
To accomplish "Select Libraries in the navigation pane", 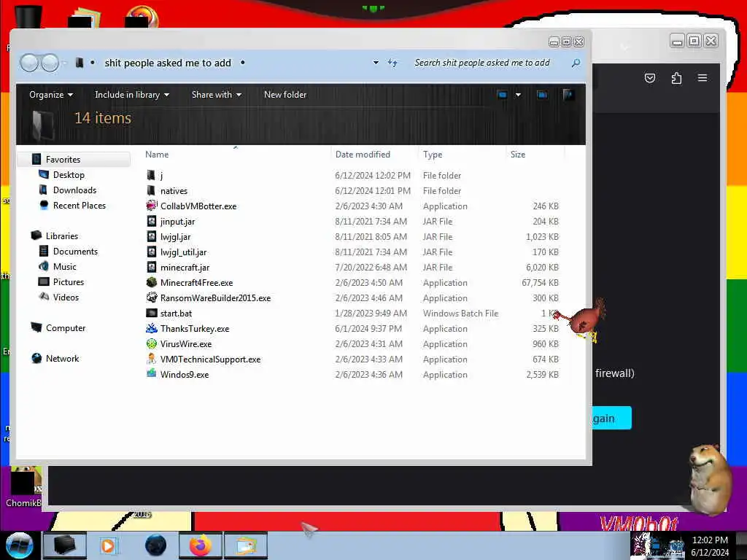I will [62, 236].
